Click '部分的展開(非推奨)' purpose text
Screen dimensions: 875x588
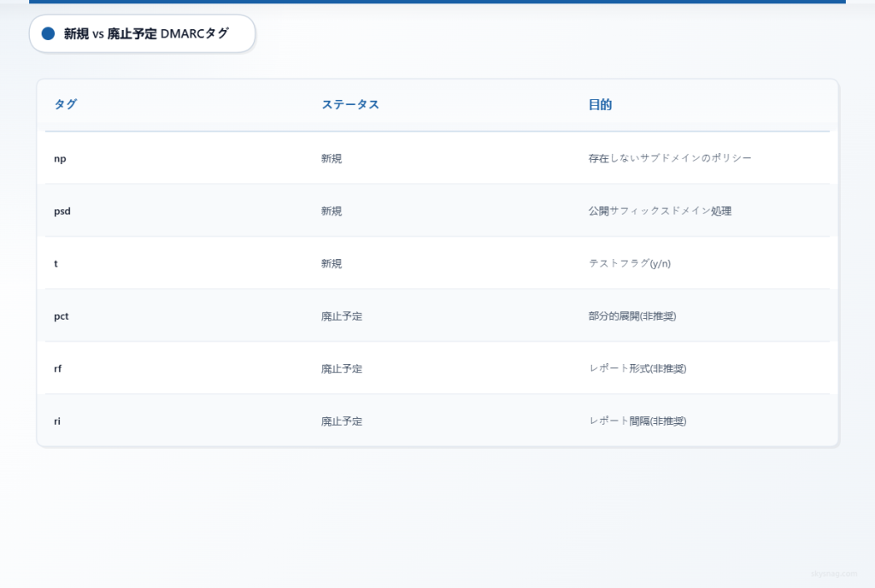tap(632, 315)
